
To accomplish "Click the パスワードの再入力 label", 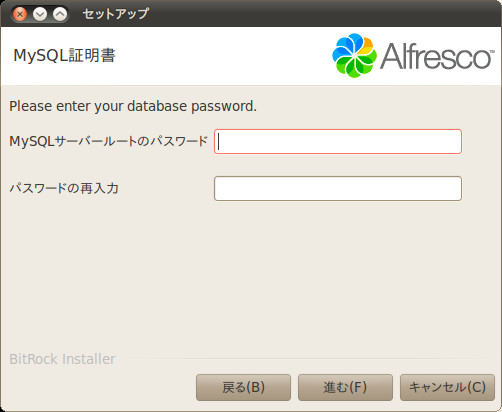I will [64, 188].
